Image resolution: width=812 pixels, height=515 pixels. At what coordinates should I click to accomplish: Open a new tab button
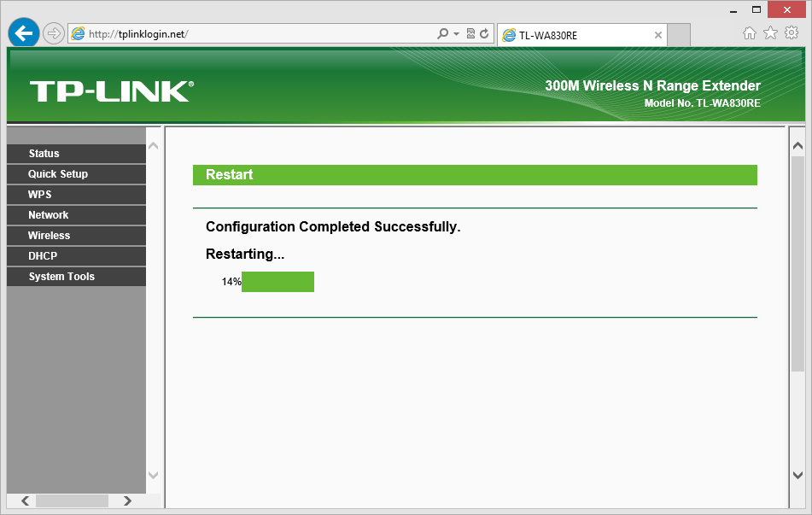pos(679,35)
